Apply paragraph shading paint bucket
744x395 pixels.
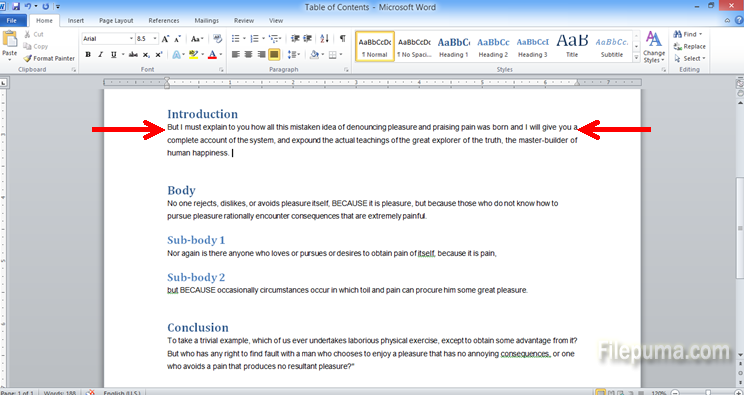click(x=314, y=55)
